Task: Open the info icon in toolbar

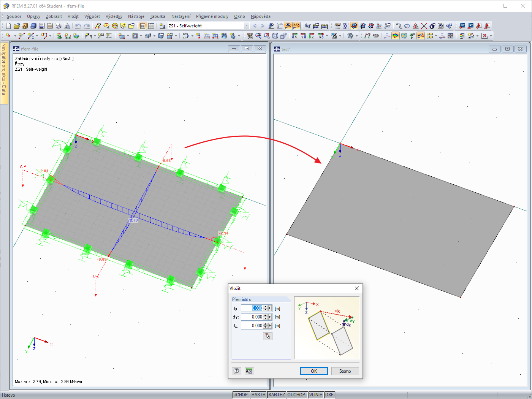Action: click(432, 26)
